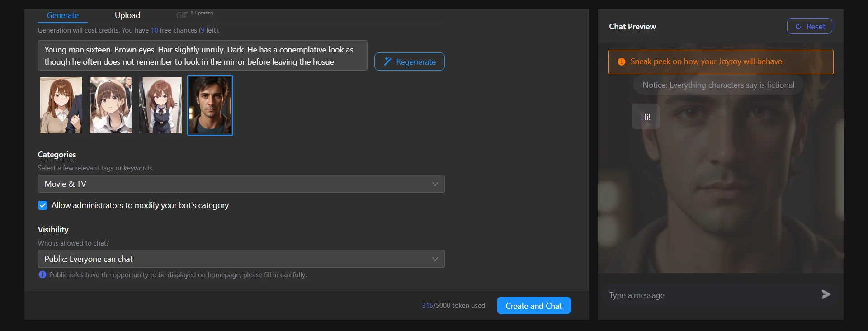This screenshot has width=868, height=331.
Task: Click the orange info icon in sneak peek banner
Action: pos(622,62)
